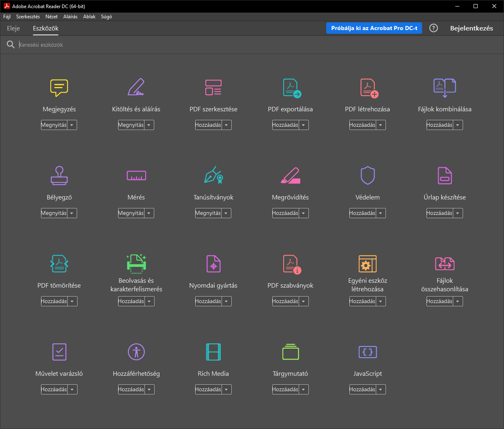
Task: Open the Hozzáférhetőség accessibility icon
Action: point(136,352)
